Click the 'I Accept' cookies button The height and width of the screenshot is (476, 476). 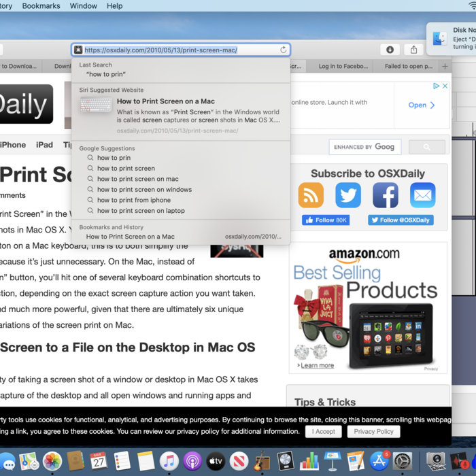coord(323,432)
